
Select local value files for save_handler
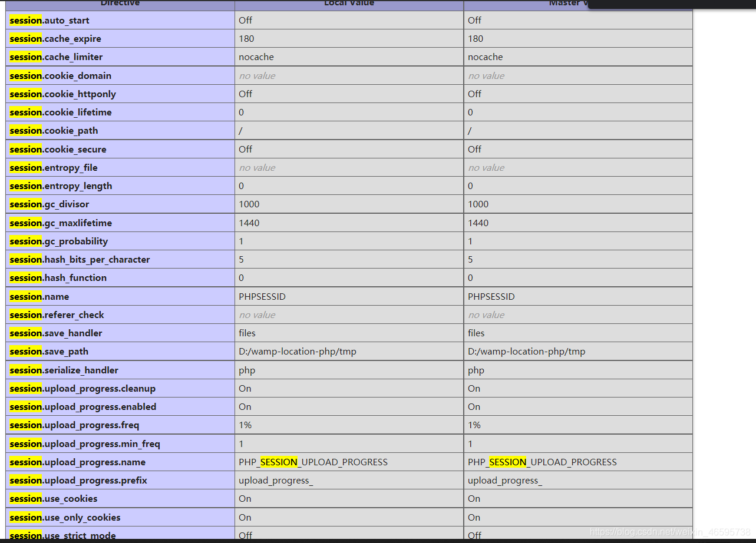[x=247, y=333]
